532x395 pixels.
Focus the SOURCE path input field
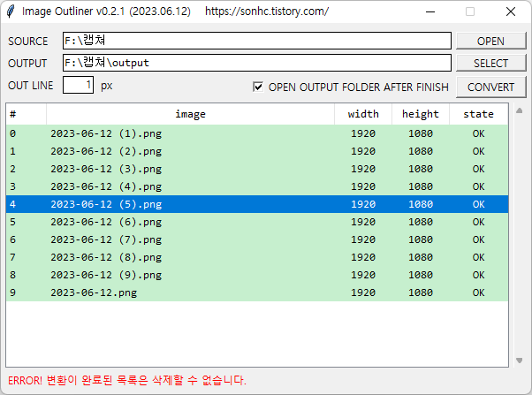coord(257,41)
